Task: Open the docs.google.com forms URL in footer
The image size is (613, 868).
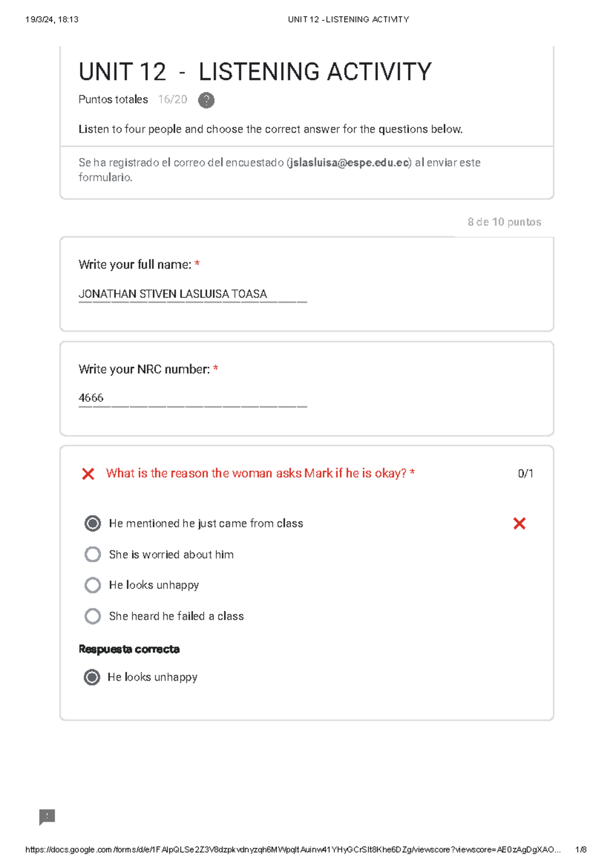Action: tap(292, 850)
